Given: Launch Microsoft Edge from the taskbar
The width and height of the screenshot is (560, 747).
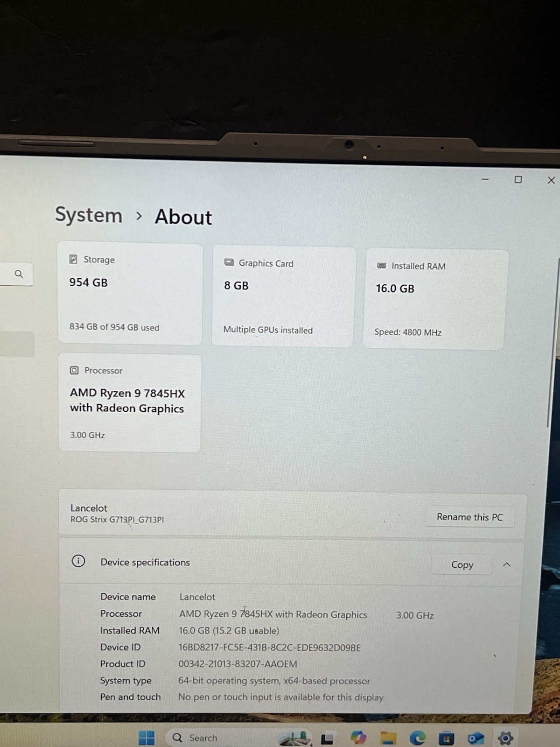Looking at the screenshot, I should pyautogui.click(x=417, y=738).
